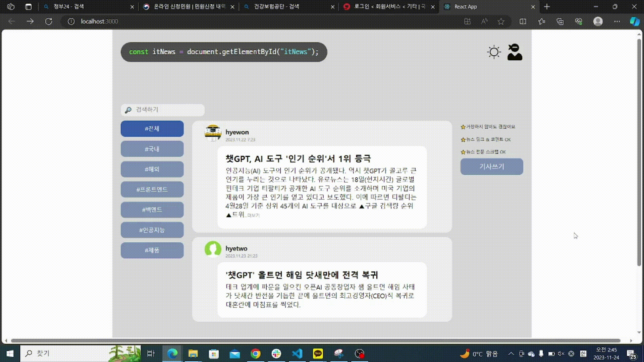Viewport: 644px width, 362px height.
Task: Open the 챗GPT 올트먼 해임 article title
Action: (302, 275)
